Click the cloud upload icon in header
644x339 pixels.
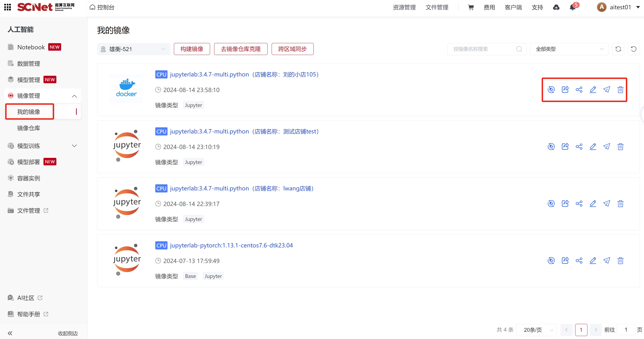[x=556, y=7]
